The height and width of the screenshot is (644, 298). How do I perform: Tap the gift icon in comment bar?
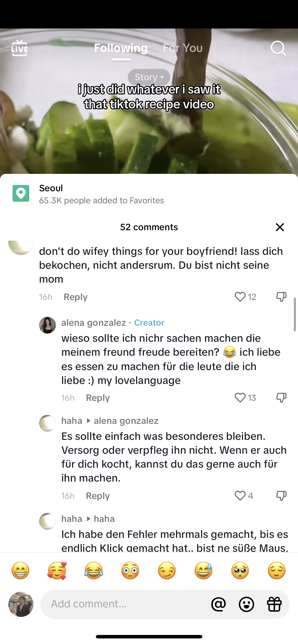(x=275, y=604)
